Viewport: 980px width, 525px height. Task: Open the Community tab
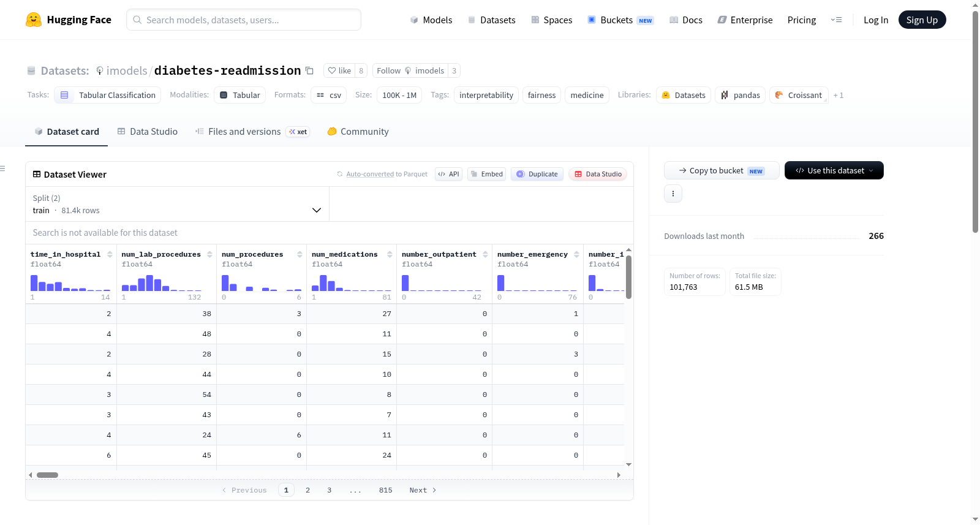(x=358, y=132)
